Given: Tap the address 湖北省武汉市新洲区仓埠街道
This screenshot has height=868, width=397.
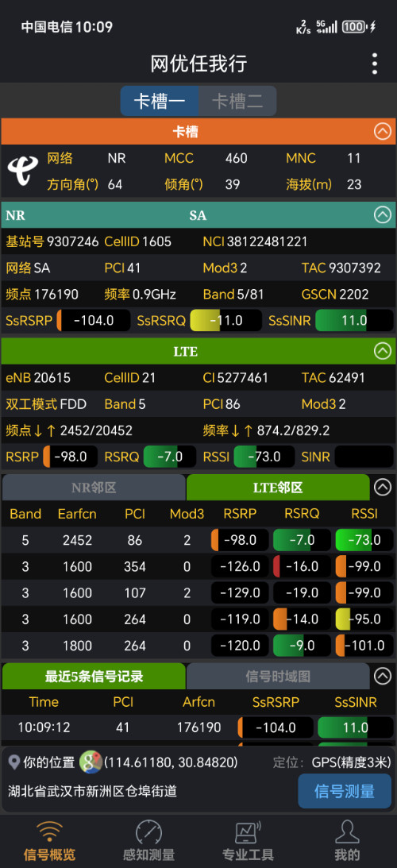Looking at the screenshot, I should 92,792.
